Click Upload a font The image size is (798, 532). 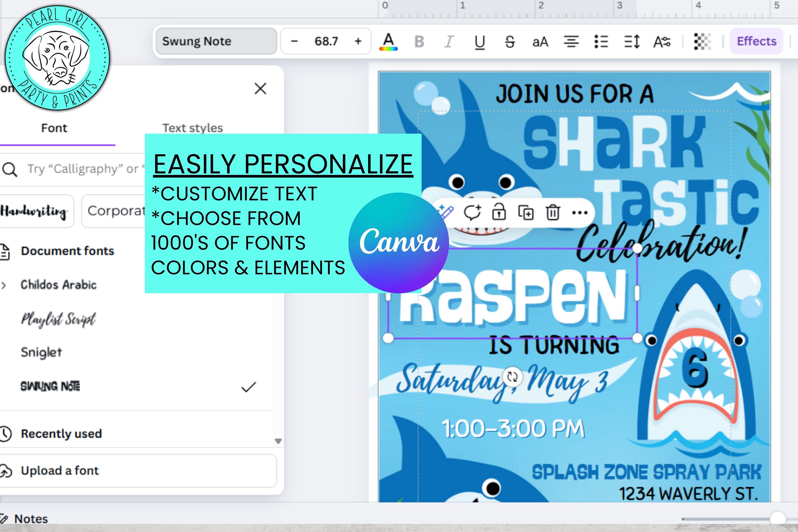pyautogui.click(x=60, y=470)
